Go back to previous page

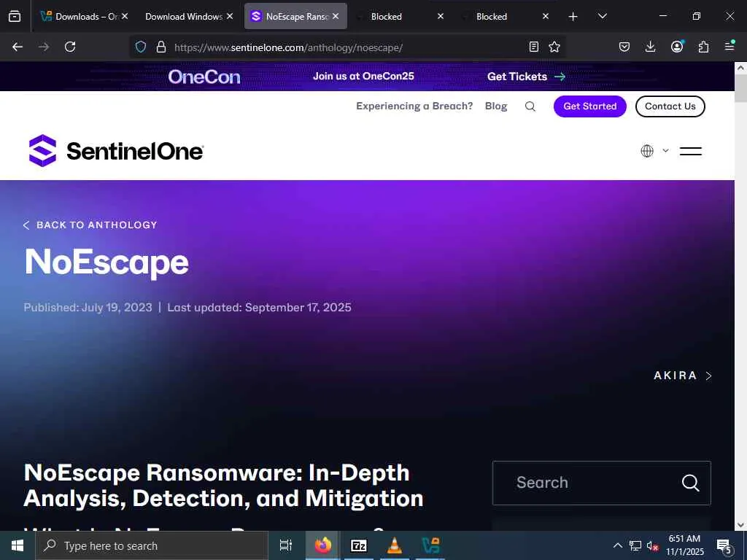coord(18,47)
